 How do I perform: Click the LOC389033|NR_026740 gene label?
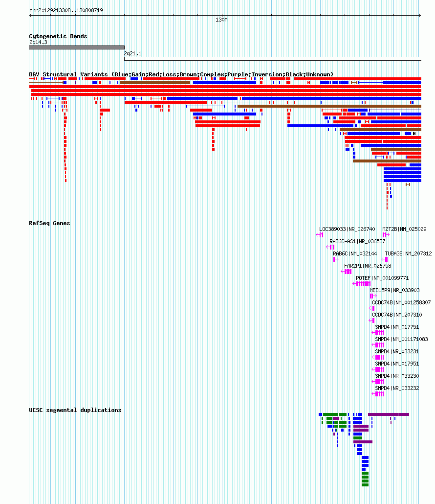tap(347, 229)
